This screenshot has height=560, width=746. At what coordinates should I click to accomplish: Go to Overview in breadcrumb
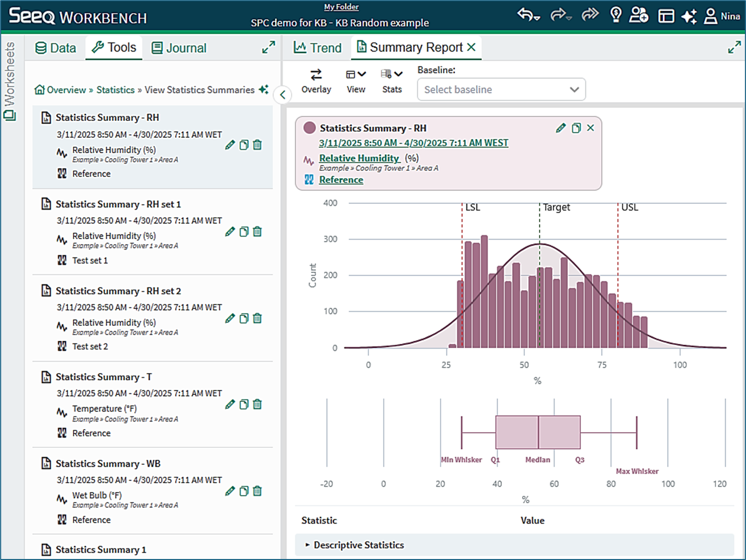pos(60,90)
